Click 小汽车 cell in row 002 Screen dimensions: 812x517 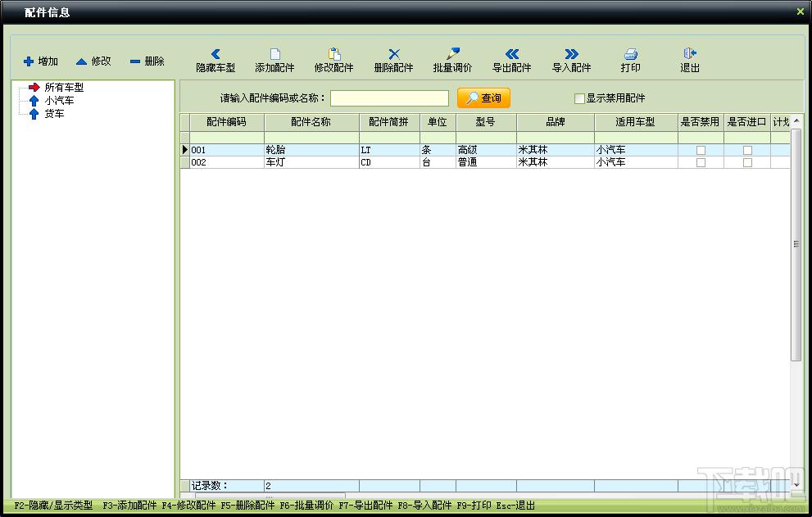[x=635, y=163]
